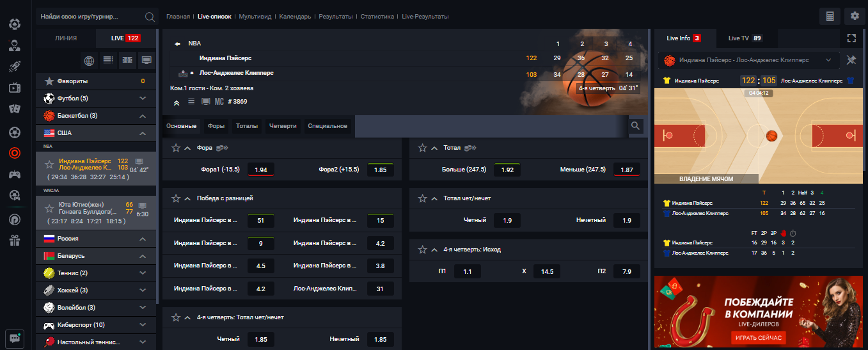Click the list icon in match header row
Image resolution: width=868 pixels, height=350 pixels.
point(191,102)
